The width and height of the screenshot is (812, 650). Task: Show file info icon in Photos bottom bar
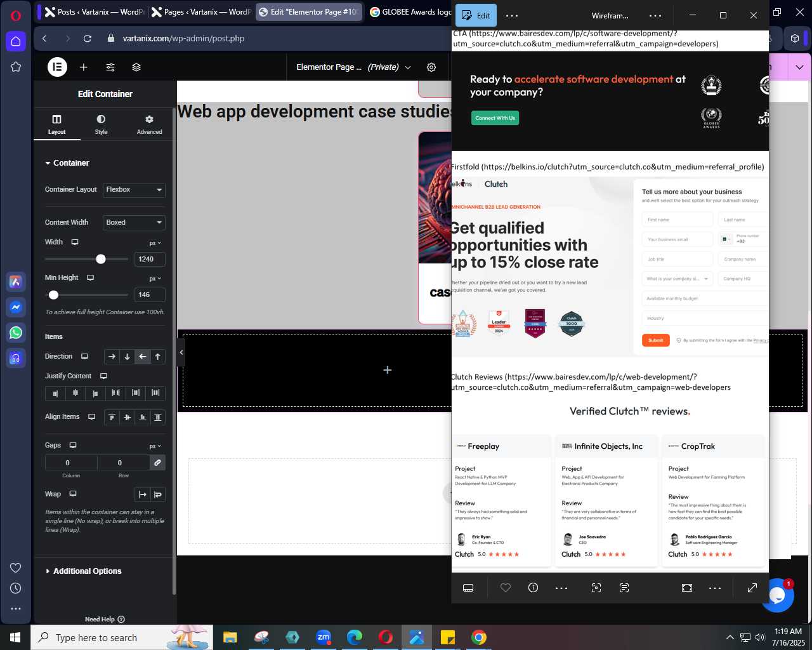click(x=533, y=588)
